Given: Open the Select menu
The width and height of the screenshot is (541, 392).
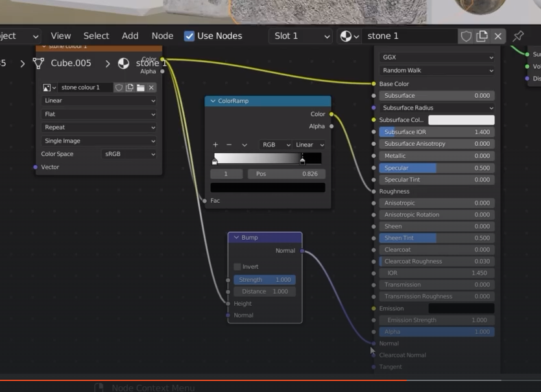Looking at the screenshot, I should tap(96, 36).
